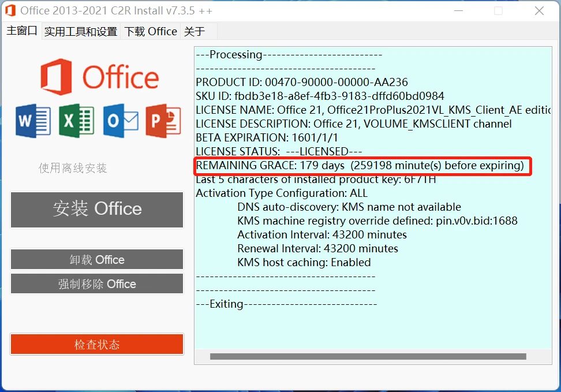
Task: Click the 安装 Office button
Action: tap(97, 210)
